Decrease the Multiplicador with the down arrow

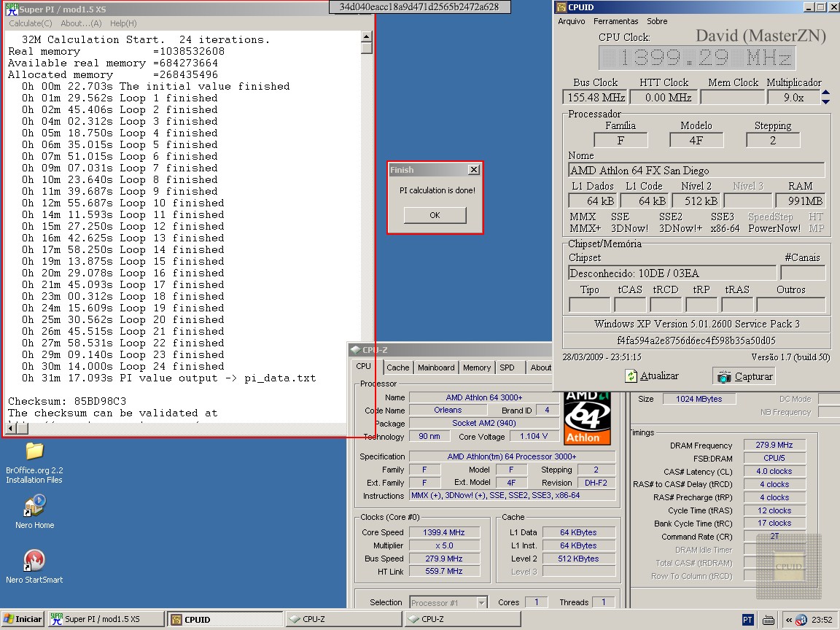coord(825,101)
